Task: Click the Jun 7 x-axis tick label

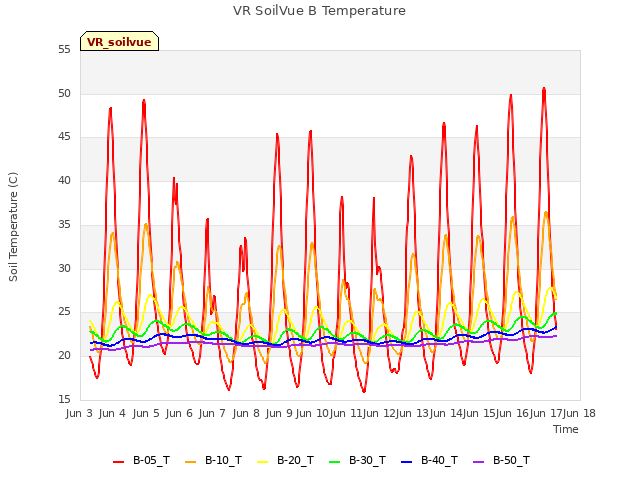Action: tap(212, 413)
